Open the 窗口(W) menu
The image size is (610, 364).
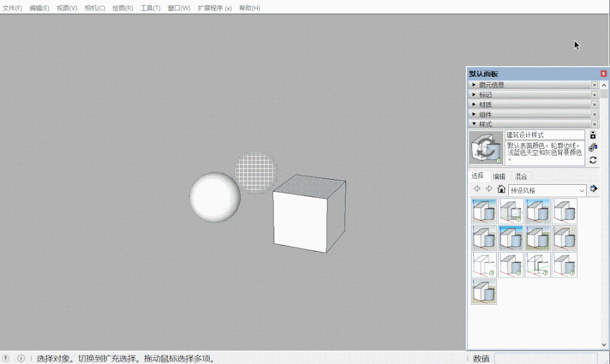point(179,8)
